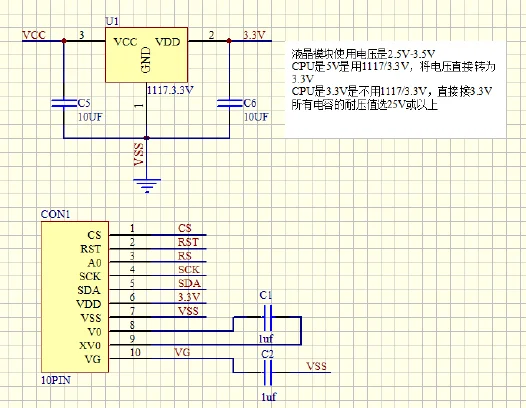
Task: Click the 3.3V net label at regulator output
Action: click(x=254, y=35)
